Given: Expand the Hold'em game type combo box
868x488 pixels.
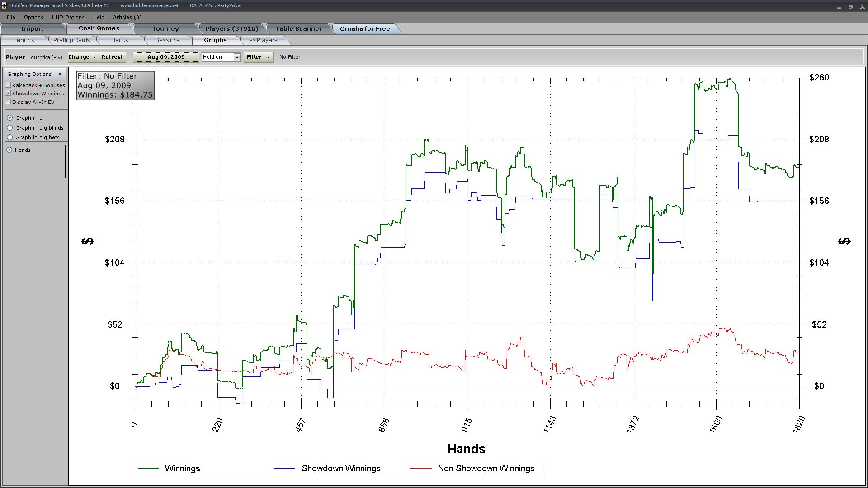Looking at the screenshot, I should coord(236,57).
